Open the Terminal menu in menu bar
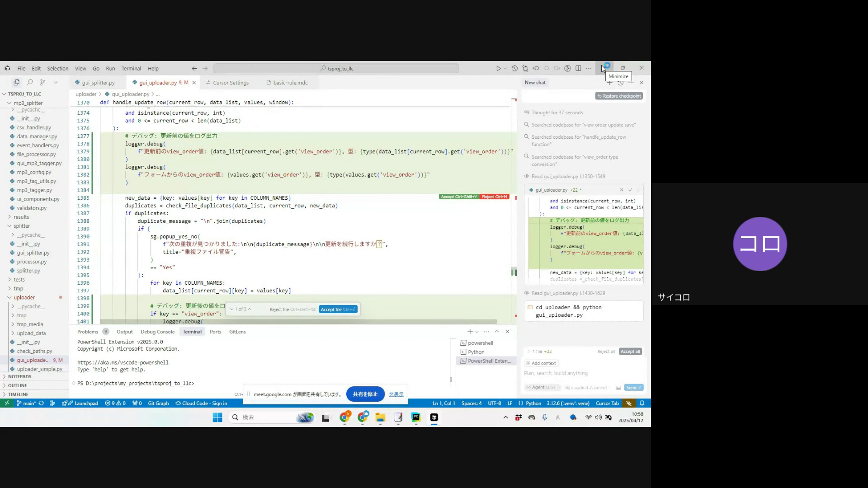The width and height of the screenshot is (868, 488). tap(131, 69)
